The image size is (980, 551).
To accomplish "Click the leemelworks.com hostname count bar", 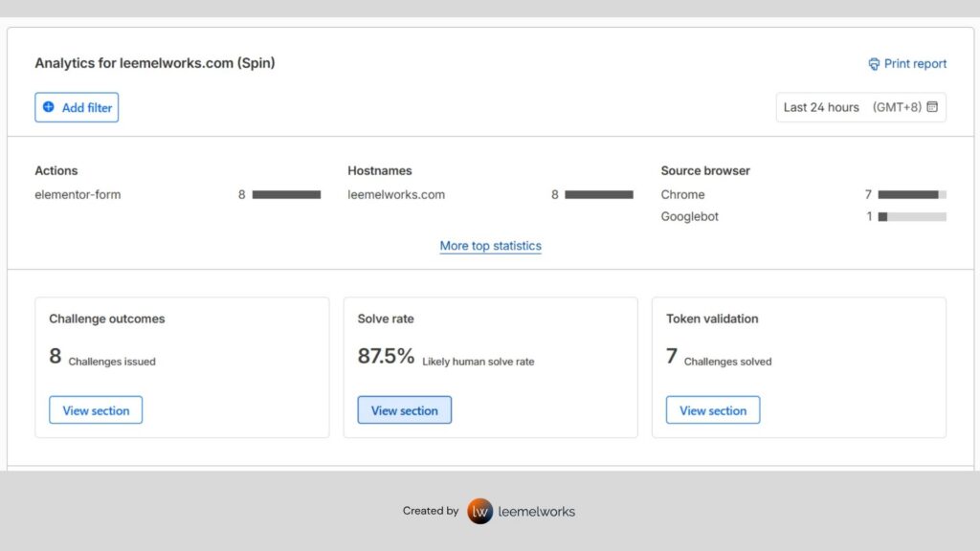I will pyautogui.click(x=599, y=195).
